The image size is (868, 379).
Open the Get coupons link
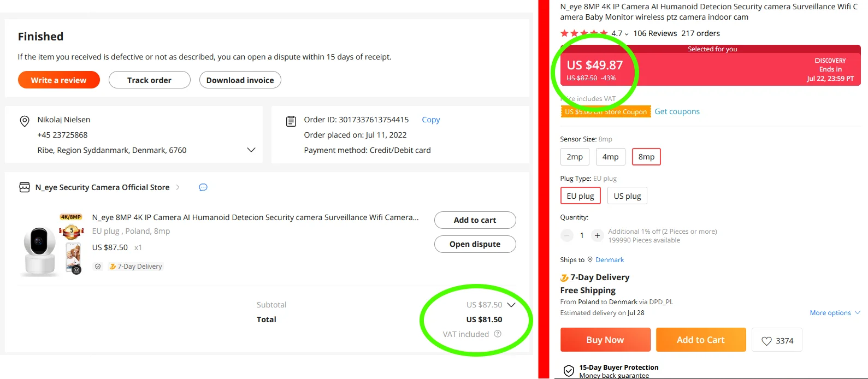click(677, 111)
